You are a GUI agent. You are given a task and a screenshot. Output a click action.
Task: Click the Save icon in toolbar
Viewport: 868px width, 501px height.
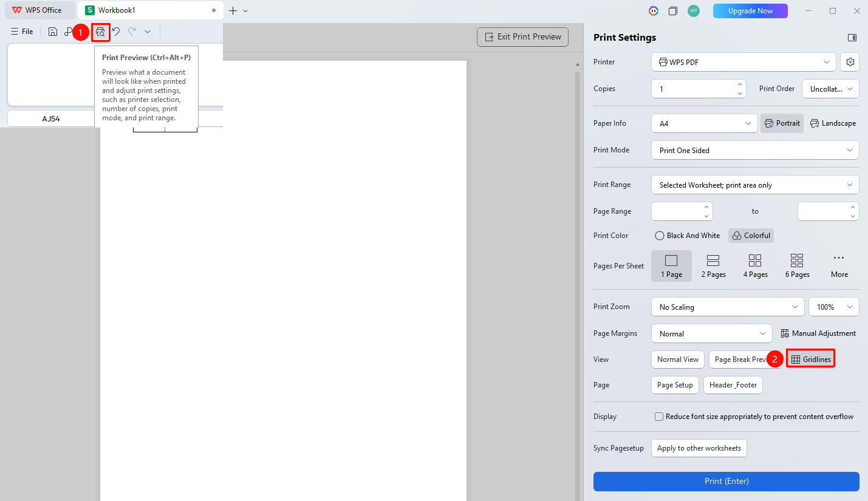[x=53, y=32]
